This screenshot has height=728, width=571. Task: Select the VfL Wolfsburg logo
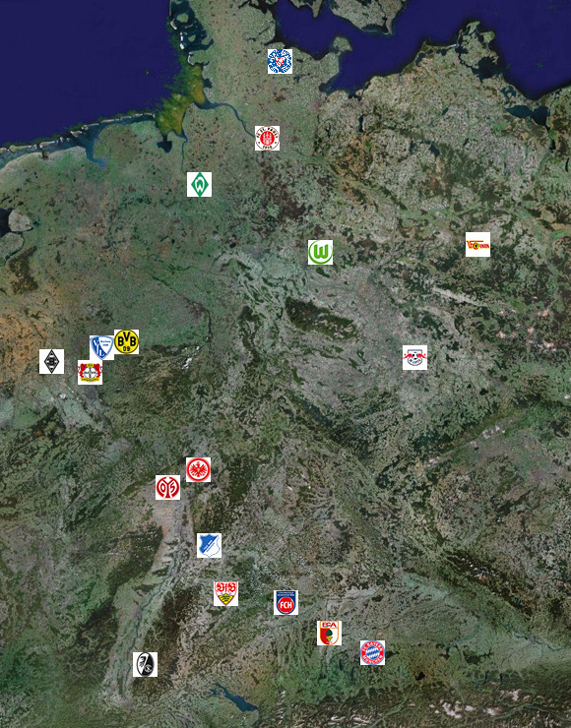pos(320,252)
